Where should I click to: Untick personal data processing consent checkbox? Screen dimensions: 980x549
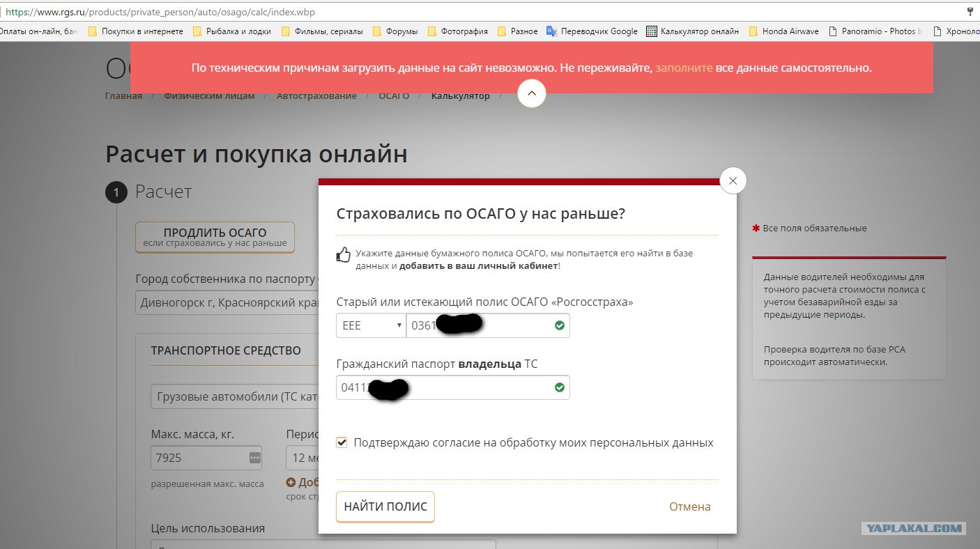(x=342, y=442)
